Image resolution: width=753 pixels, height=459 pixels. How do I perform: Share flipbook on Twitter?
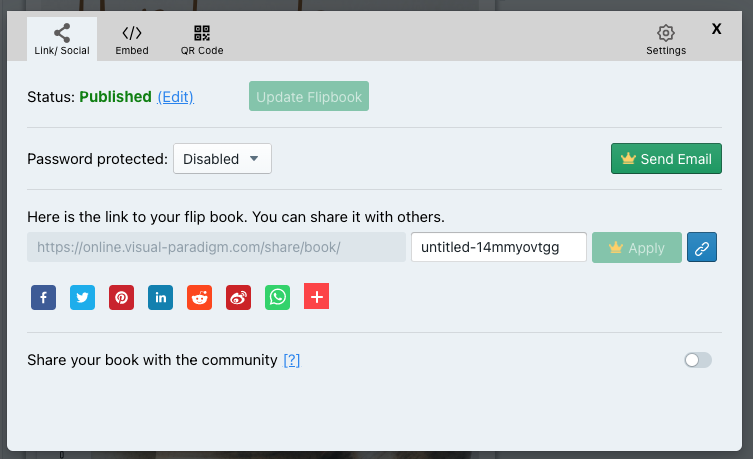[82, 297]
